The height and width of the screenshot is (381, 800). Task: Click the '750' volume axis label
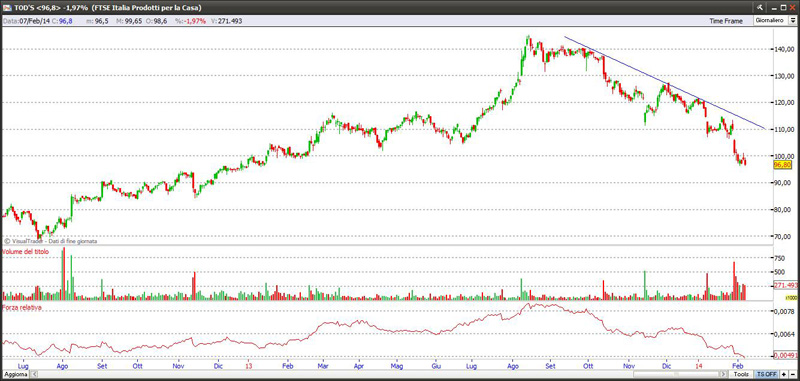coord(779,258)
